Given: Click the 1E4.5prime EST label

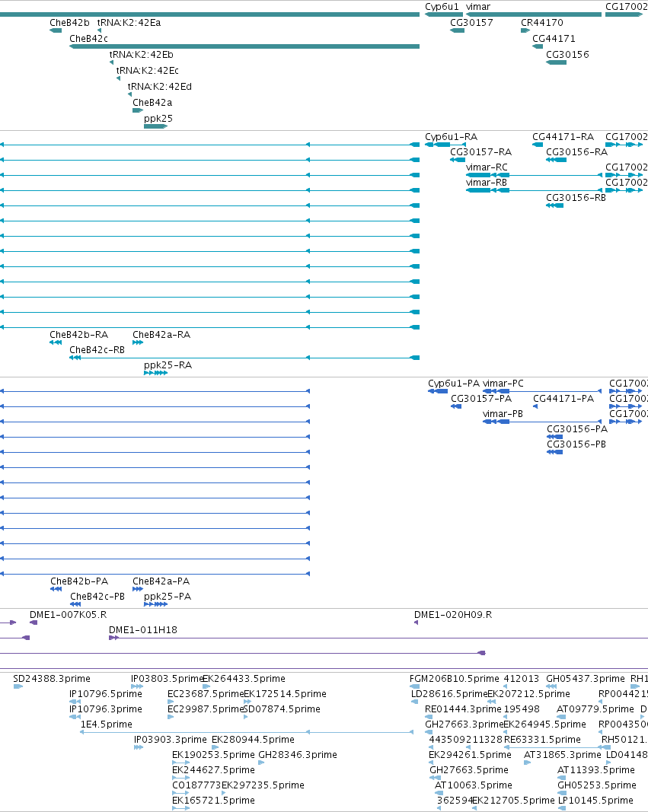Looking at the screenshot, I should click(106, 724).
